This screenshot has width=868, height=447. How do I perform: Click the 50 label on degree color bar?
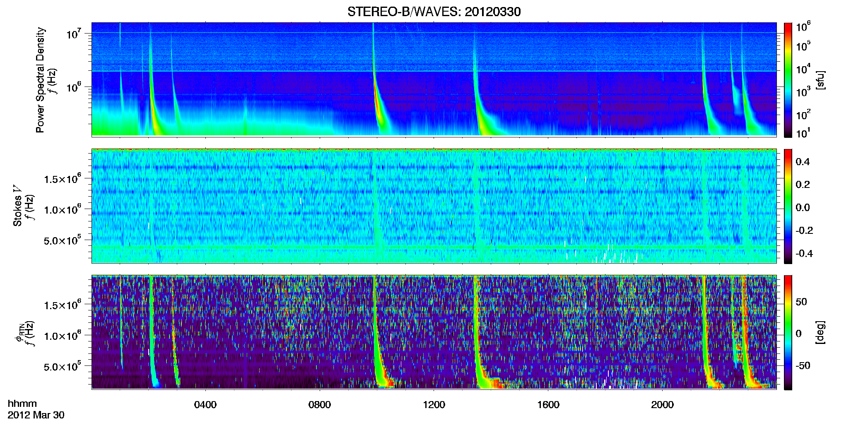pos(801,301)
